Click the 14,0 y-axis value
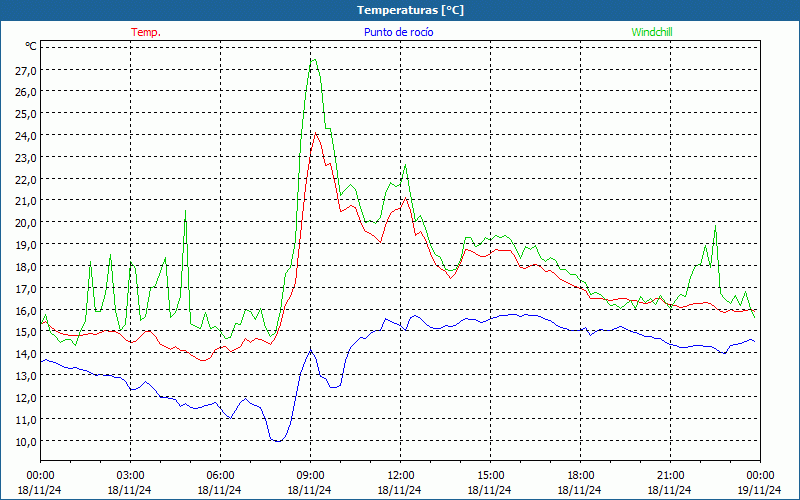The image size is (800, 500). [26, 355]
